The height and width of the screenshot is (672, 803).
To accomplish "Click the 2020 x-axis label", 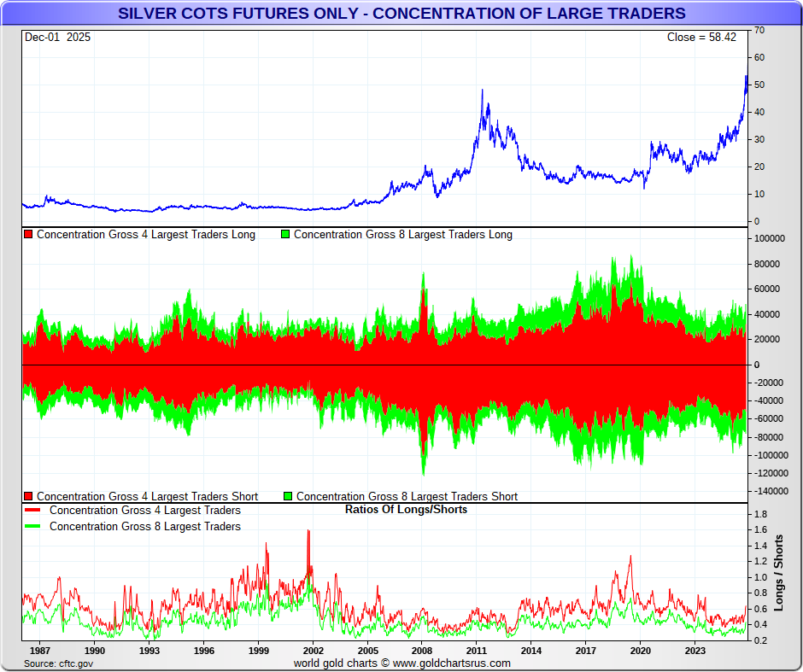I will (x=640, y=651).
